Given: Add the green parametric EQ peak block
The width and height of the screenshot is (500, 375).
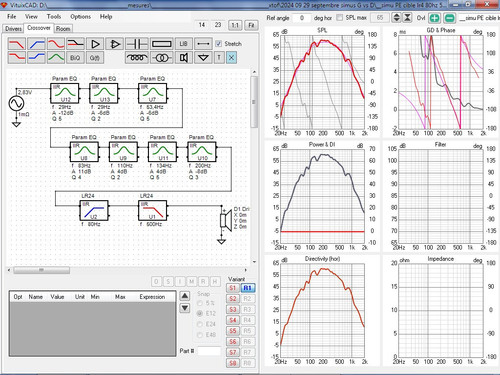Looking at the screenshot, I should point(56,58).
